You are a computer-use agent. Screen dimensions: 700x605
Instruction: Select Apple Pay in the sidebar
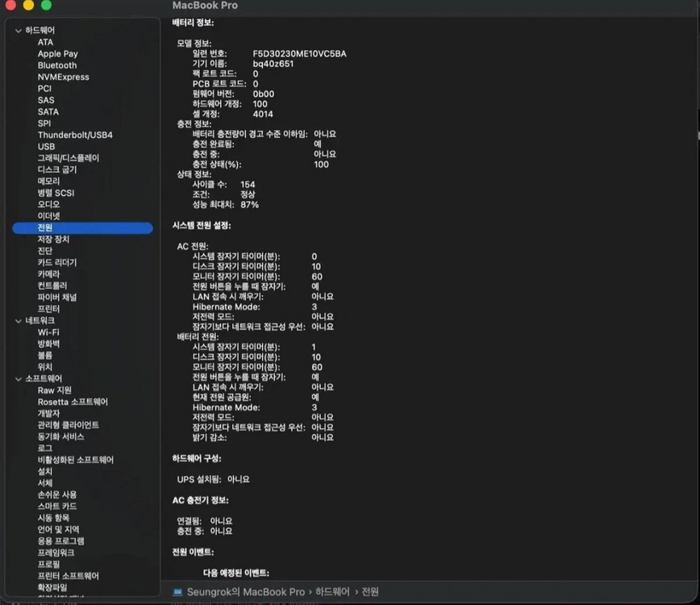[x=57, y=53]
